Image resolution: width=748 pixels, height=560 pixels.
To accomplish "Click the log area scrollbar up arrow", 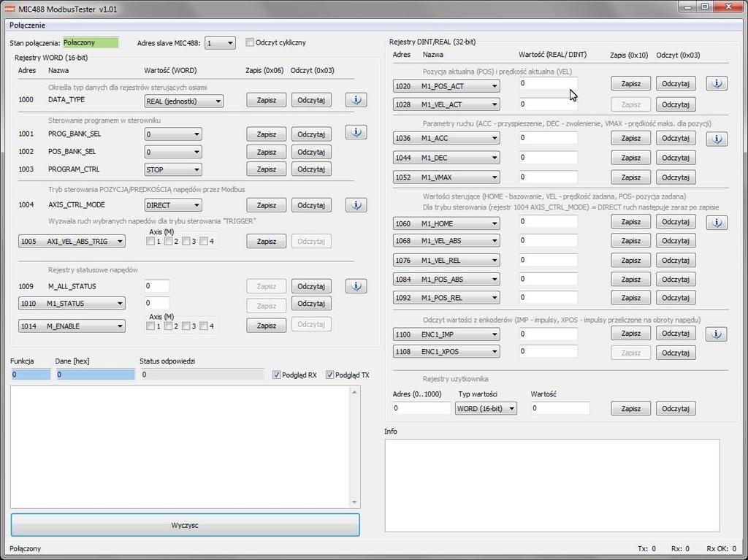I will coord(354,392).
